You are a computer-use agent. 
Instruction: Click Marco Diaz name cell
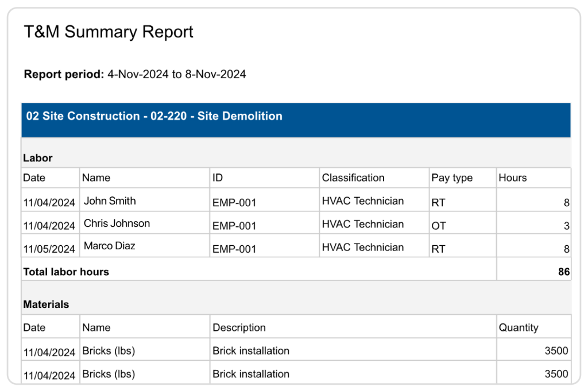pyautogui.click(x=109, y=246)
